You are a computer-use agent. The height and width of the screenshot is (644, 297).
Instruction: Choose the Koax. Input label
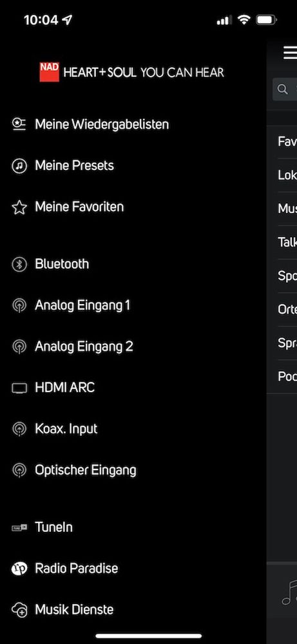point(66,429)
